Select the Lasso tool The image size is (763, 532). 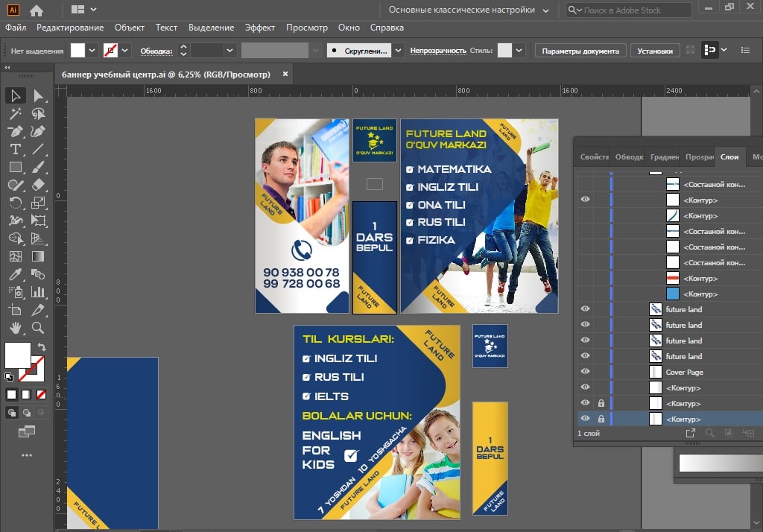tap(38, 113)
